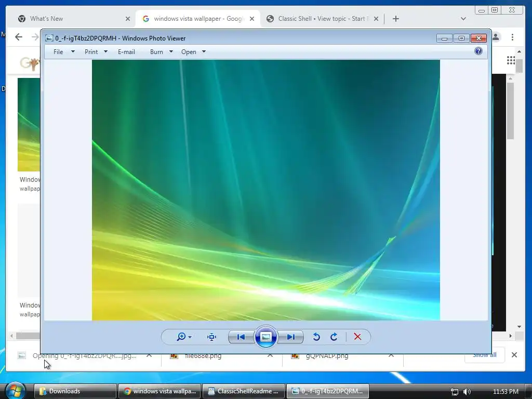This screenshot has height=399, width=532.
Task: Open the Windows Start orb
Action: [15, 391]
